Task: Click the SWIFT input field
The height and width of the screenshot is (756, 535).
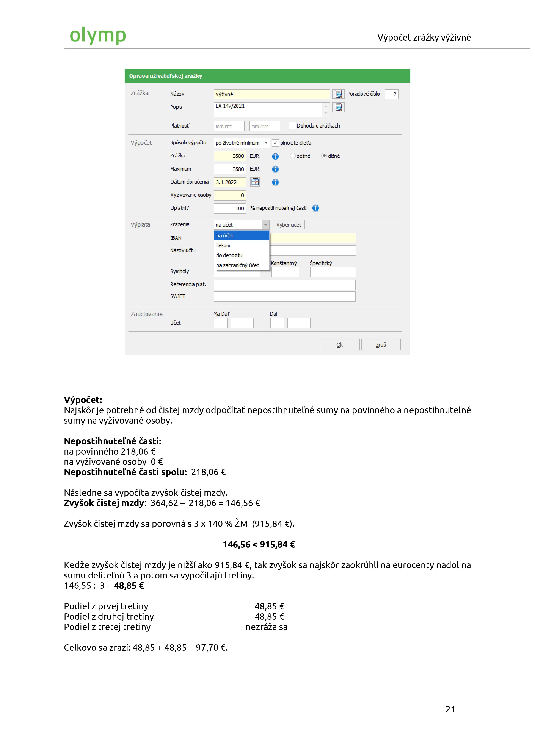Action: point(284,296)
